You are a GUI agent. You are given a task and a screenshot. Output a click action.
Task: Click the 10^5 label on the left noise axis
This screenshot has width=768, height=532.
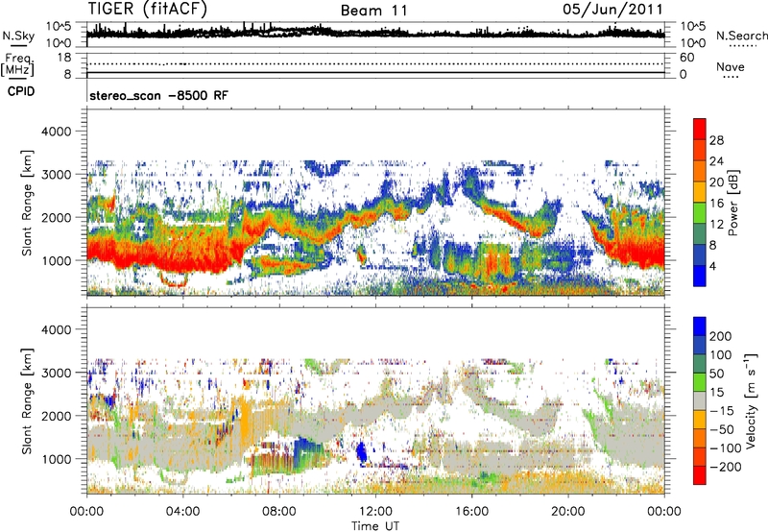click(59, 27)
